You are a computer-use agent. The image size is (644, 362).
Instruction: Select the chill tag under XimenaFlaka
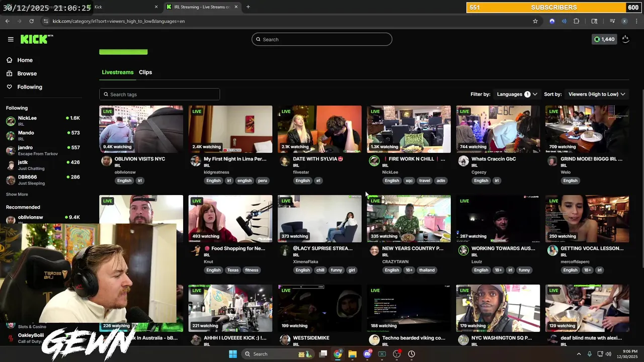tap(320, 270)
